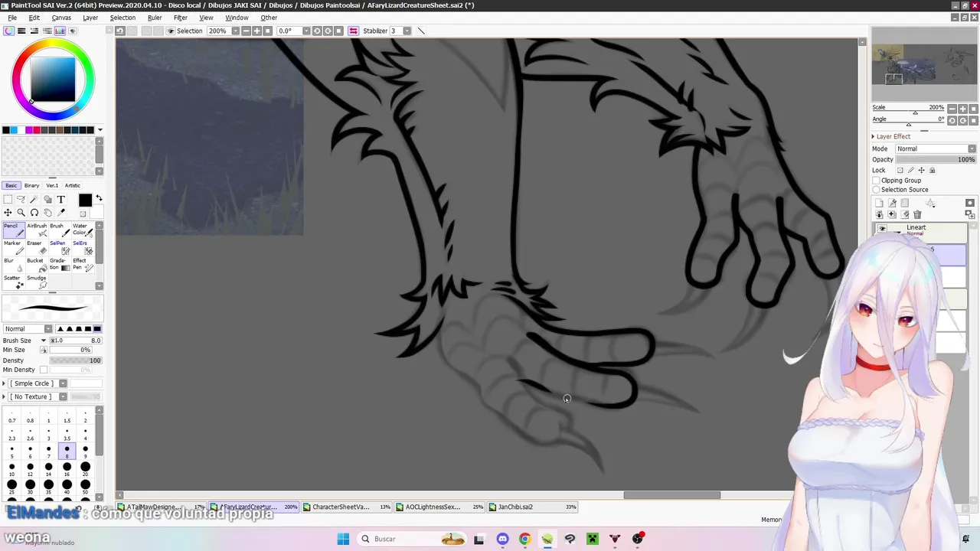This screenshot has height=551, width=980.
Task: Open the Ruler menu
Action: (155, 18)
